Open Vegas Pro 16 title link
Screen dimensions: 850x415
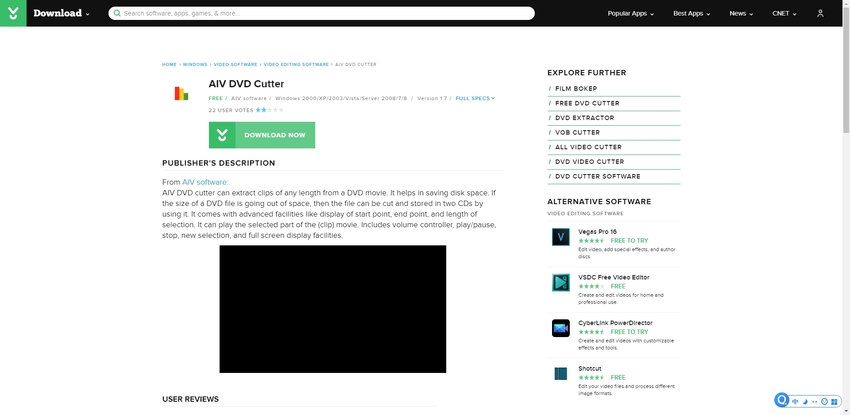click(597, 231)
